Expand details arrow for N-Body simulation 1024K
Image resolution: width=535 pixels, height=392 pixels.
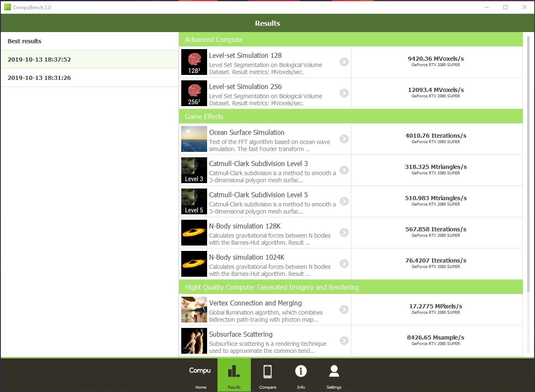point(344,264)
